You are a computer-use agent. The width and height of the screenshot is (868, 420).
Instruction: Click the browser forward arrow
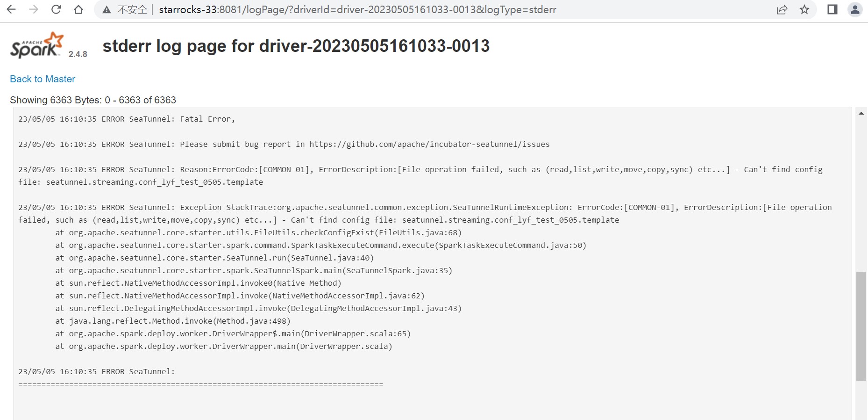click(x=34, y=9)
